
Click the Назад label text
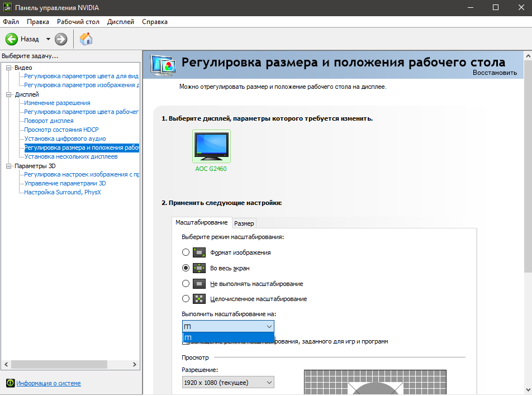[30, 39]
